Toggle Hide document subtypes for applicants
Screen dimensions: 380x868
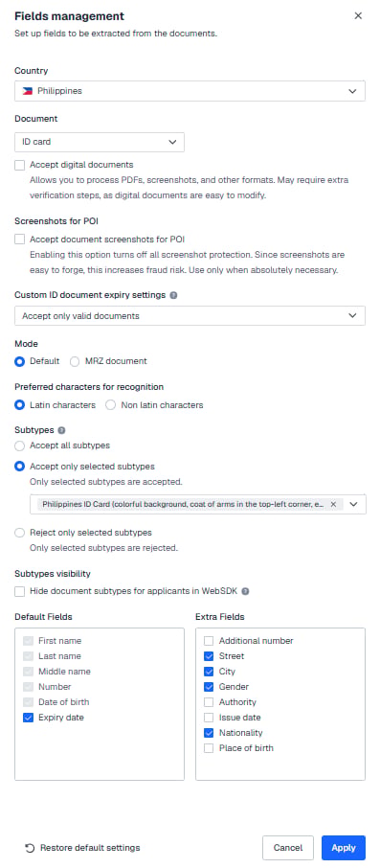[x=20, y=591]
